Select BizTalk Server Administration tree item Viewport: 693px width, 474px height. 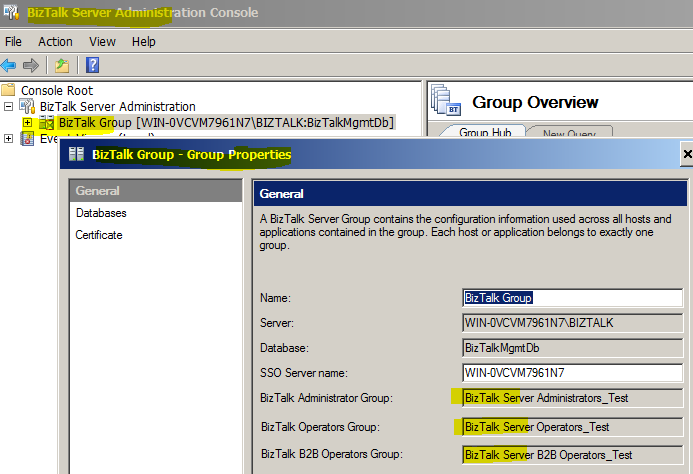[118, 107]
